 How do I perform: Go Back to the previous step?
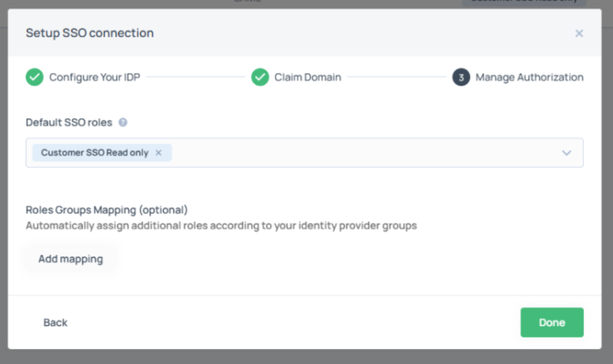click(56, 323)
